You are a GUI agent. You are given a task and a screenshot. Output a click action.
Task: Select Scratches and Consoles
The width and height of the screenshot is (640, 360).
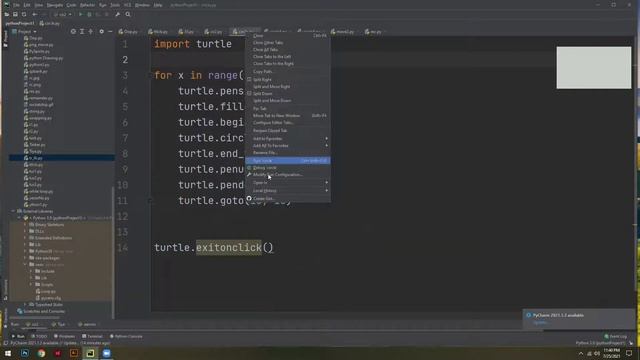coord(41,311)
